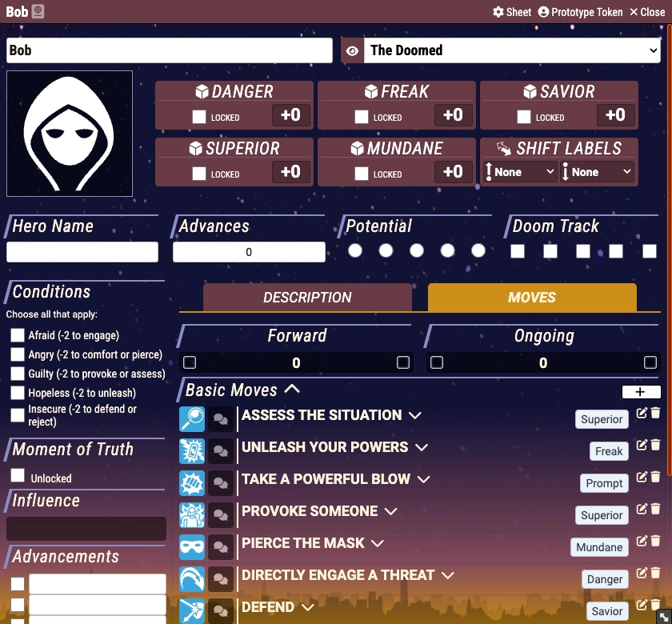Roll the Savior label dice icon

(530, 91)
